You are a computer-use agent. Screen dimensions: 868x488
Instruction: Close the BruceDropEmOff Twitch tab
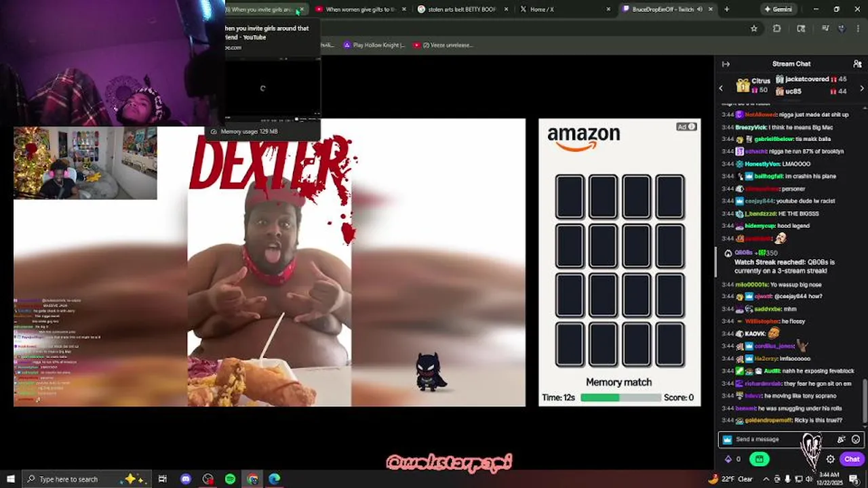(710, 9)
